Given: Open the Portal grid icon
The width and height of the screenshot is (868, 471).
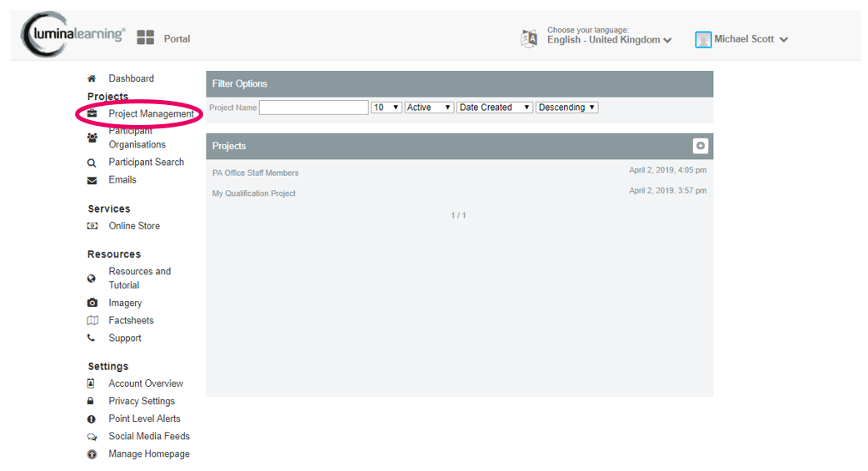Looking at the screenshot, I should (x=146, y=38).
